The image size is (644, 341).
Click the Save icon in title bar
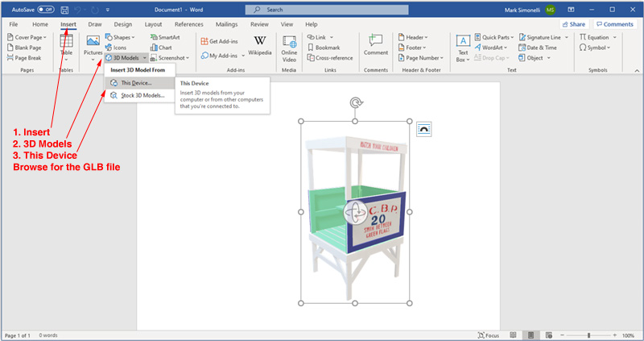tap(64, 10)
